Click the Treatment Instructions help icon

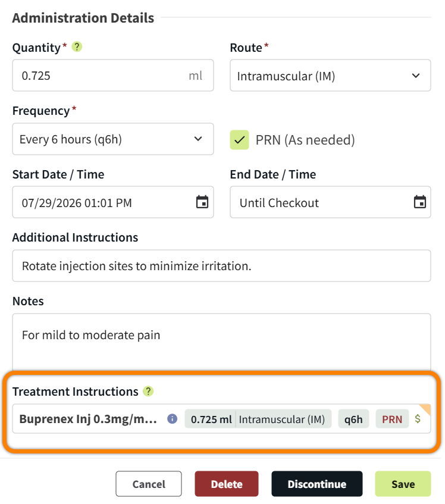click(148, 391)
